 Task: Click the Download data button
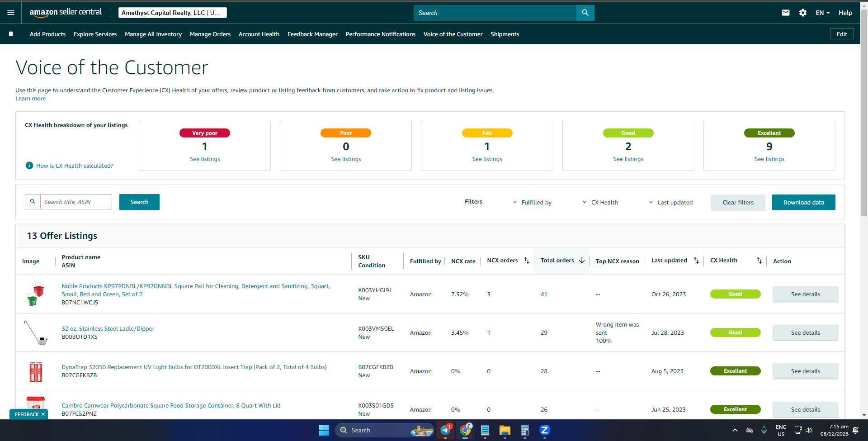[x=803, y=202]
